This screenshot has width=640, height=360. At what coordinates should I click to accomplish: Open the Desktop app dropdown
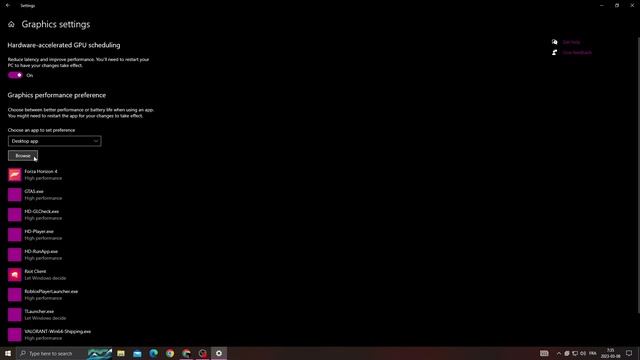click(55, 141)
